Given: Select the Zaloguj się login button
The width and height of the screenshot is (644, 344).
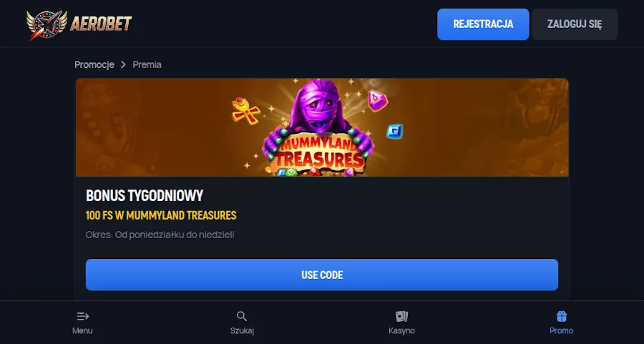Looking at the screenshot, I should tap(574, 24).
